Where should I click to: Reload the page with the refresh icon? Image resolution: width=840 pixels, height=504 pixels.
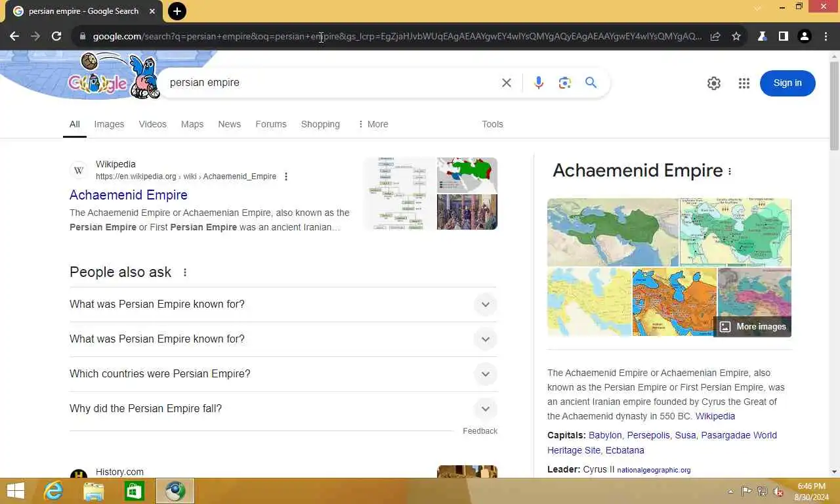(x=56, y=36)
